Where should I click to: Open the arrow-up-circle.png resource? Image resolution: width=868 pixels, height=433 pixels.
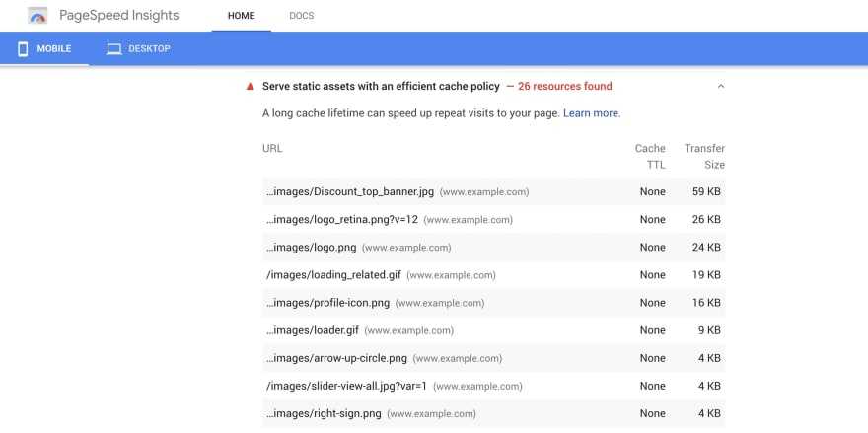336,358
